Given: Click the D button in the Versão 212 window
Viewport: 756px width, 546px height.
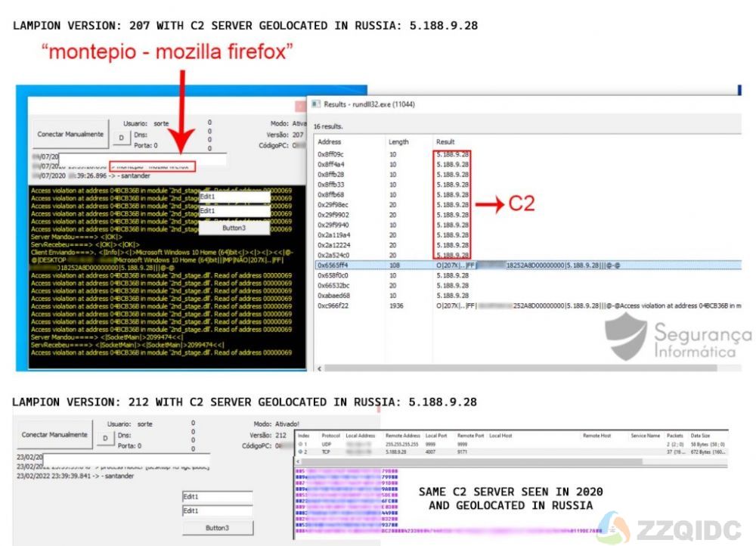Looking at the screenshot, I should coord(105,438).
